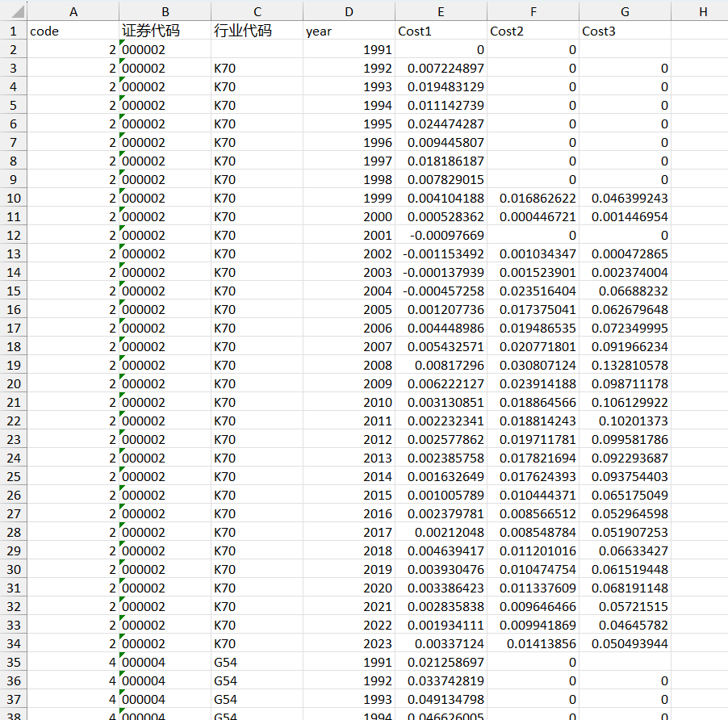This screenshot has width=728, height=720.
Task: Select cell with value -0.00097669
Action: (441, 236)
